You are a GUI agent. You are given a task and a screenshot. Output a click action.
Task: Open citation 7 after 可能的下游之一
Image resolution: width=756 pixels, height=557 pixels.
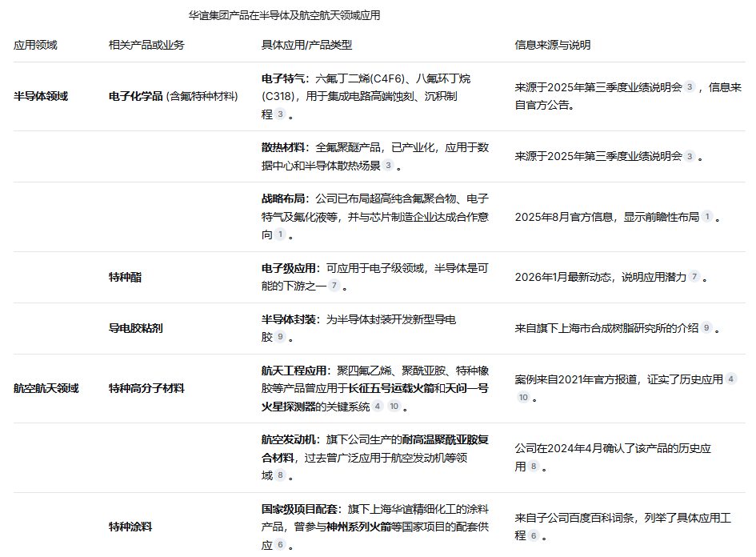coord(334,286)
